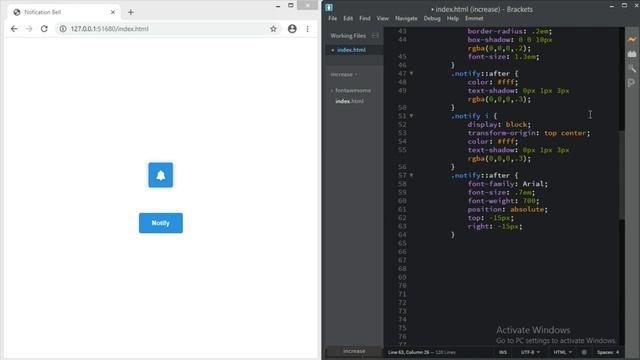Click the Line 63, Column 26 status text
The width and height of the screenshot is (640, 360).
point(409,352)
